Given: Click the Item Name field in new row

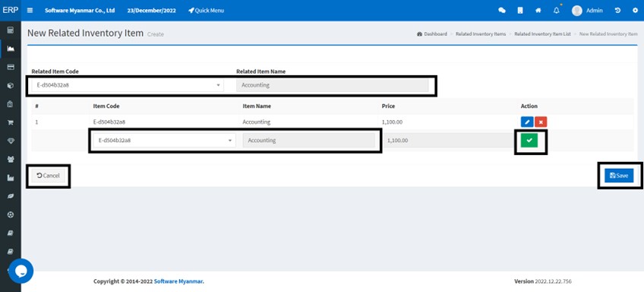Looking at the screenshot, I should click(x=309, y=140).
